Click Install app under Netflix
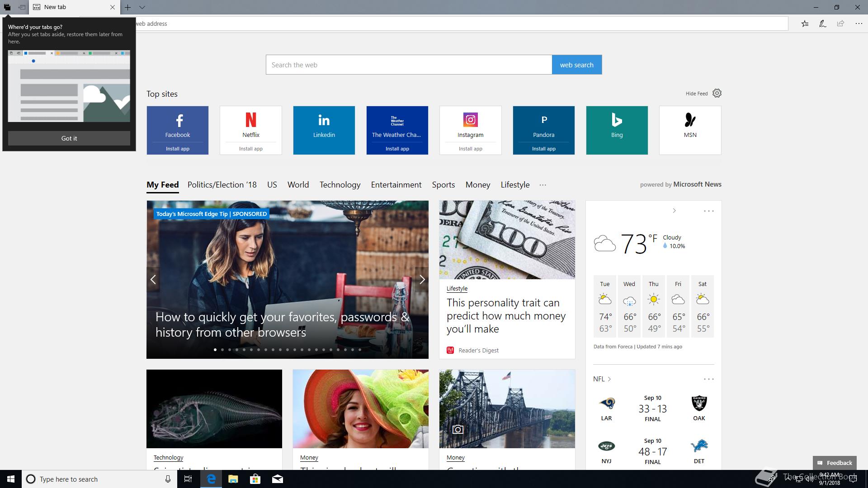Image resolution: width=868 pixels, height=488 pixels. click(x=251, y=149)
